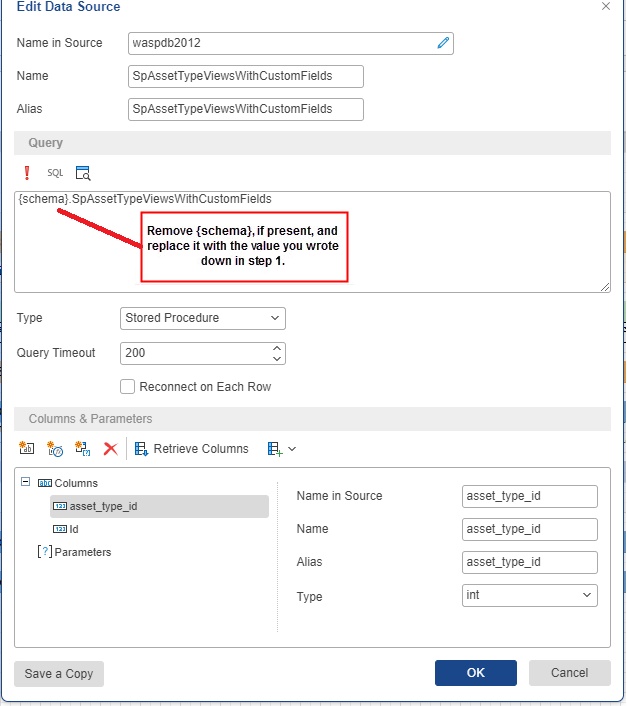Click the Retrieve Columns button
This screenshot has height=706, width=627.
(191, 449)
